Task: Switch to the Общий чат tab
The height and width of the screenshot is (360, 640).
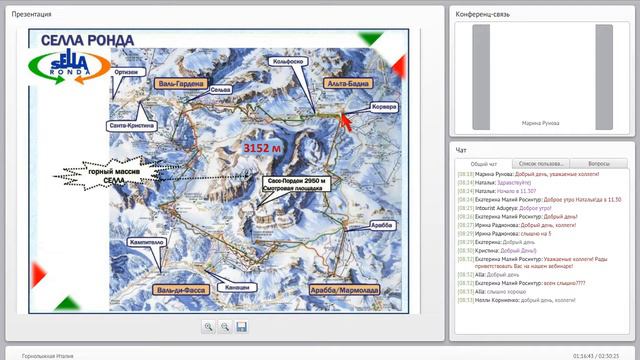Action: pyautogui.click(x=484, y=164)
